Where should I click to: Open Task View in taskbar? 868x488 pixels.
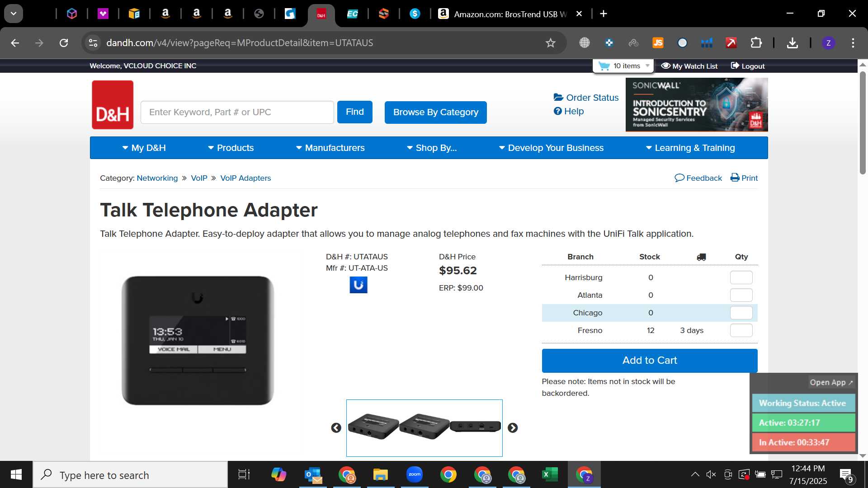coord(244,475)
